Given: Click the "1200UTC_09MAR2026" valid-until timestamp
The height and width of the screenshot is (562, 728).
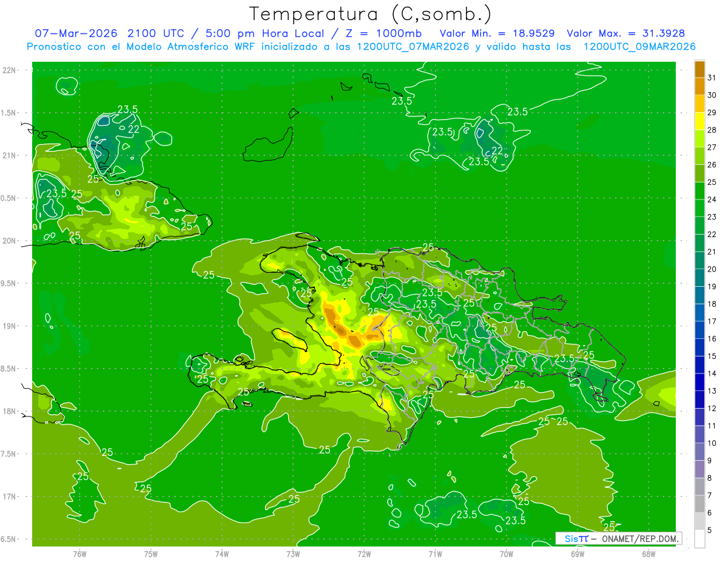Looking at the screenshot, I should [639, 47].
